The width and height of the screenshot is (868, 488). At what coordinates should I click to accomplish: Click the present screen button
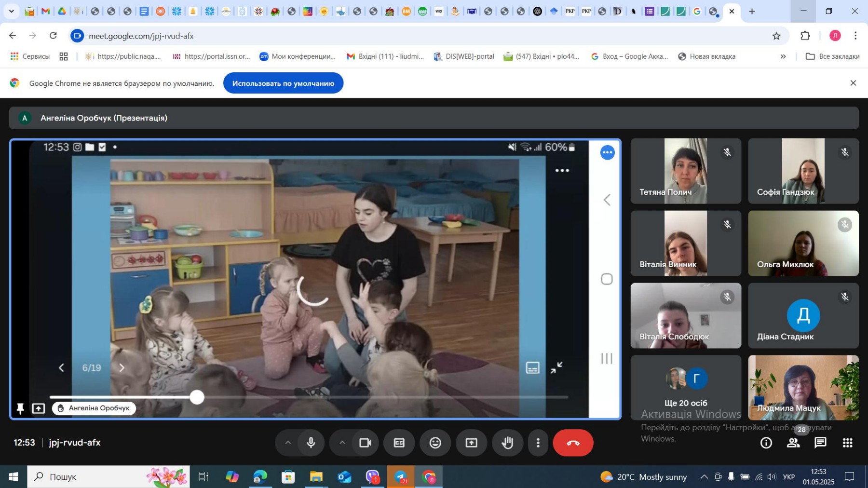tap(471, 443)
